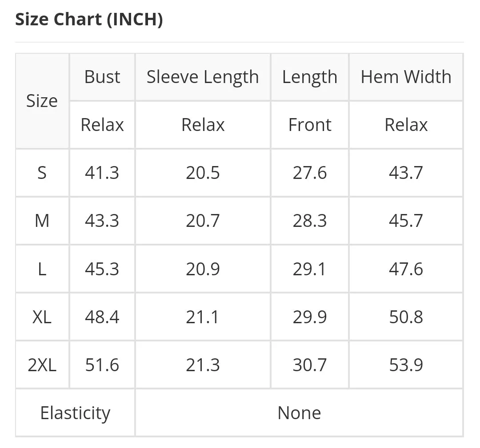480x448 pixels.
Task: Click the L size row label
Action: click(x=42, y=269)
